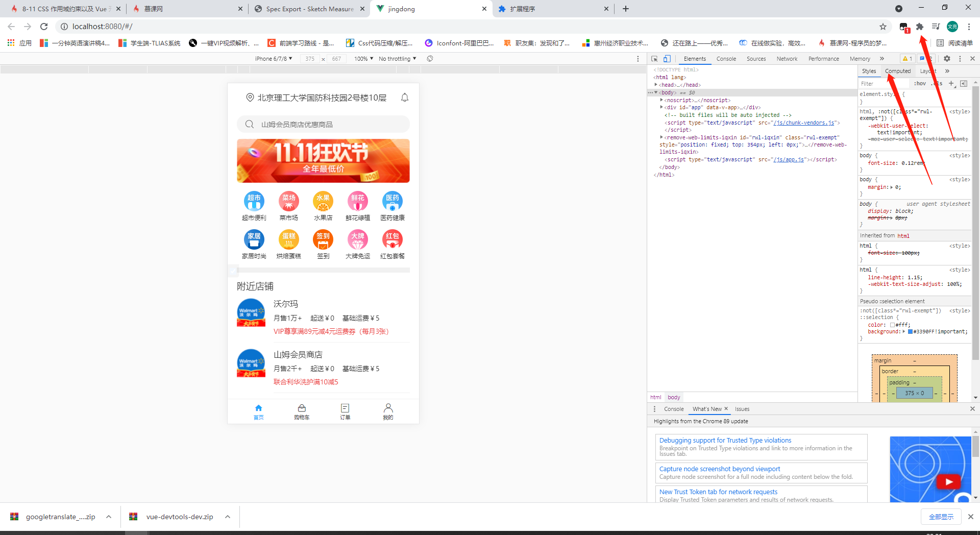Expand the background shorthand property triangle
This screenshot has width=980, height=535.
(x=904, y=331)
